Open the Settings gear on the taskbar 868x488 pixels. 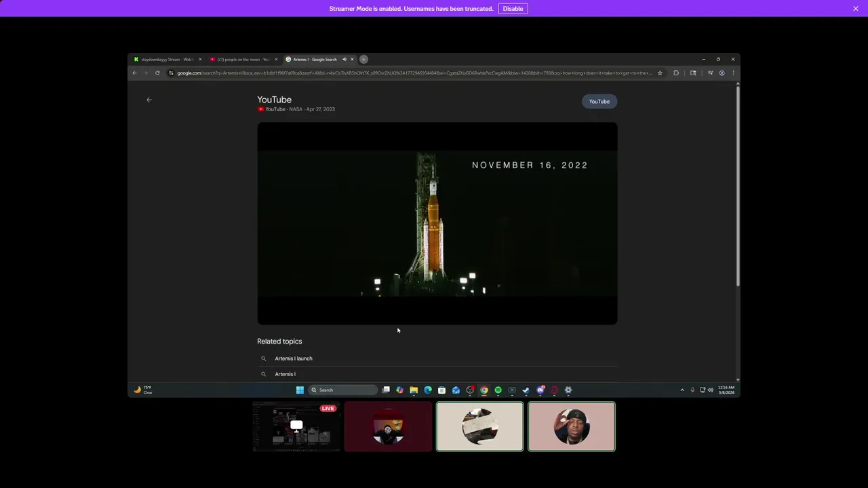pyautogui.click(x=568, y=390)
